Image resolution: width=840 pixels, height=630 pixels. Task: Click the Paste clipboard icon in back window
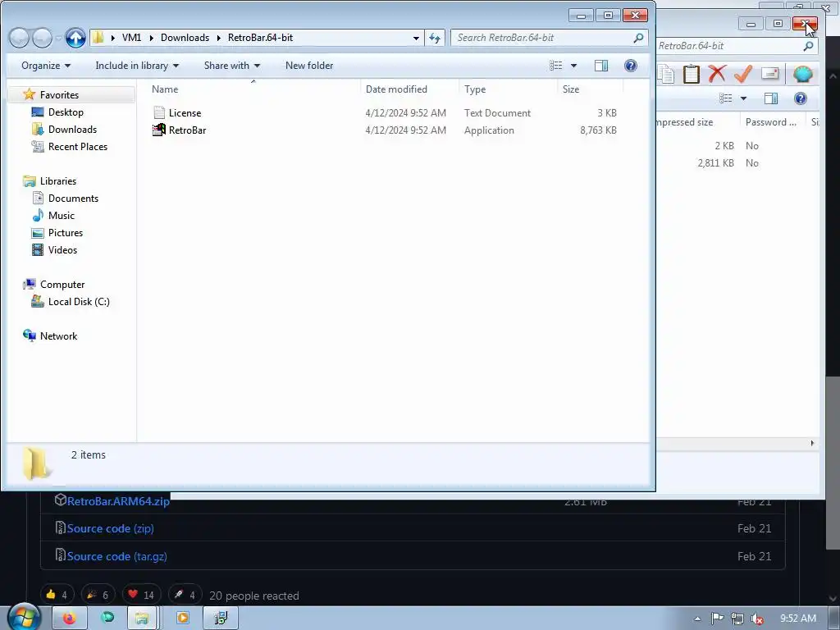691,74
